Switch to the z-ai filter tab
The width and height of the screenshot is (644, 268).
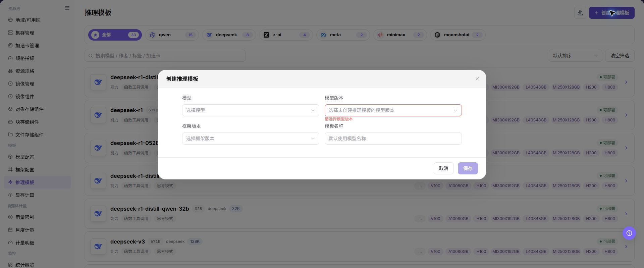[x=286, y=35]
